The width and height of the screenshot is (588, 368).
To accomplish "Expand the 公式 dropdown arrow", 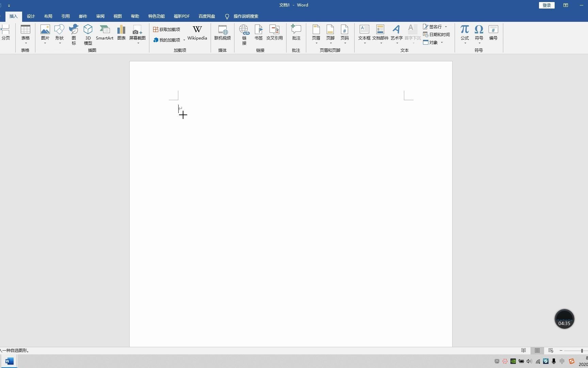I will [465, 43].
